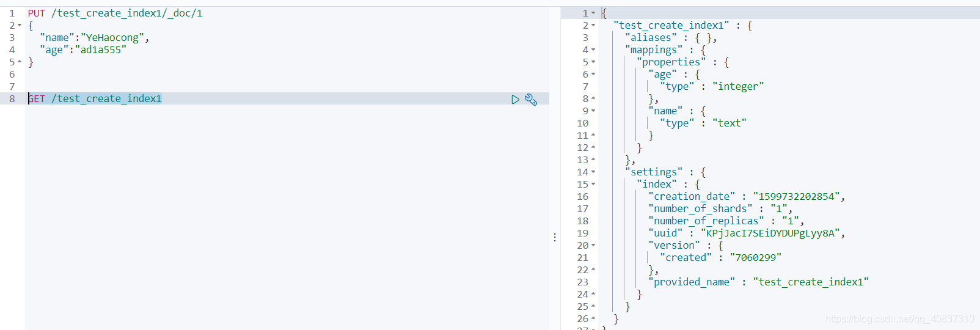Click empty request editor line number 6

click(12, 74)
